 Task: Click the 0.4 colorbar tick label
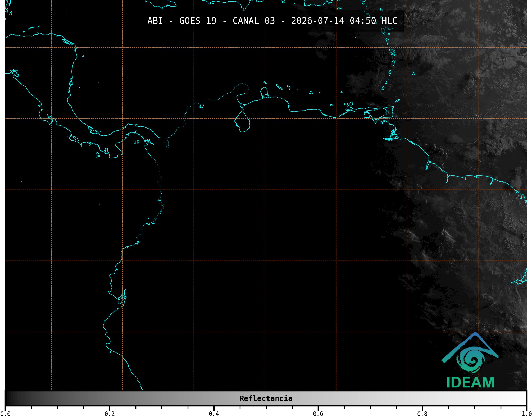214,414
